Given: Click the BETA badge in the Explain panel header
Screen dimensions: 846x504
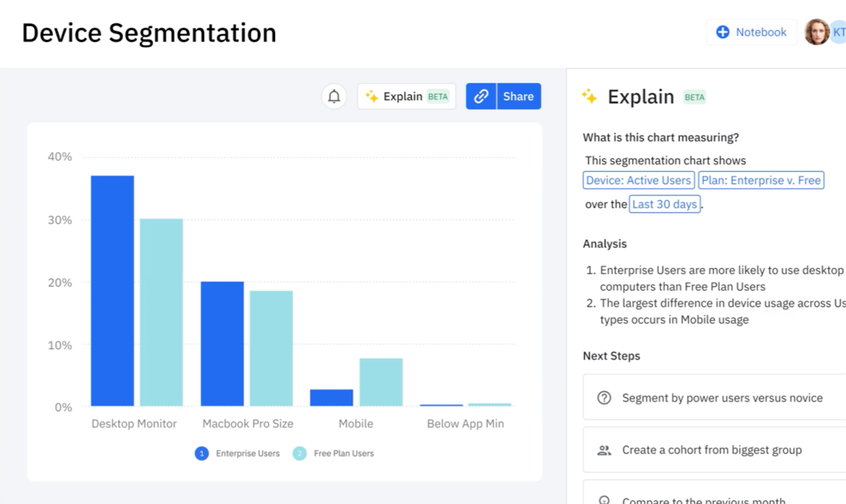Looking at the screenshot, I should pos(694,97).
